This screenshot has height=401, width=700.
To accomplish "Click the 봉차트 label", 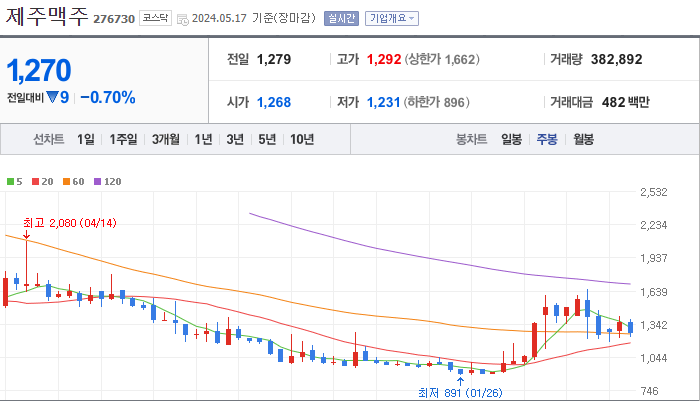I will click(x=471, y=139).
